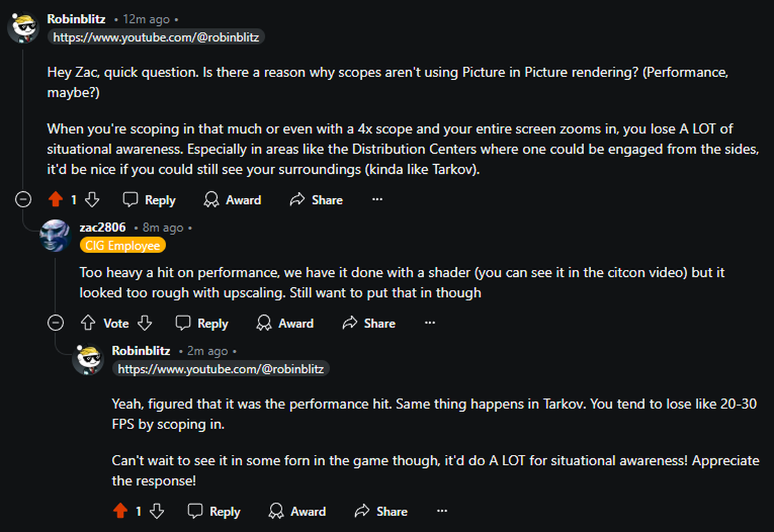Share Robinblitz's top-level comment
The image size is (774, 532).
[x=316, y=200]
